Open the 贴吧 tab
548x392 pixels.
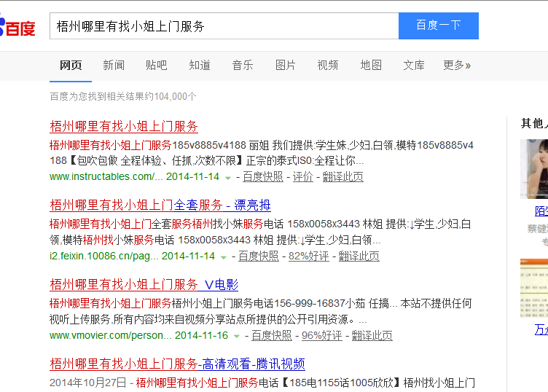[156, 66]
